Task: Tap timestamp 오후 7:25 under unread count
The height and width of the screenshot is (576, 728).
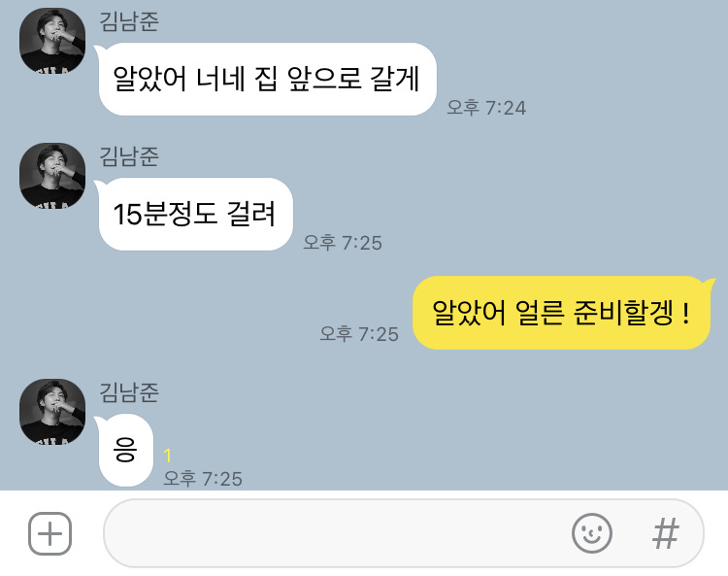Action: tap(203, 479)
